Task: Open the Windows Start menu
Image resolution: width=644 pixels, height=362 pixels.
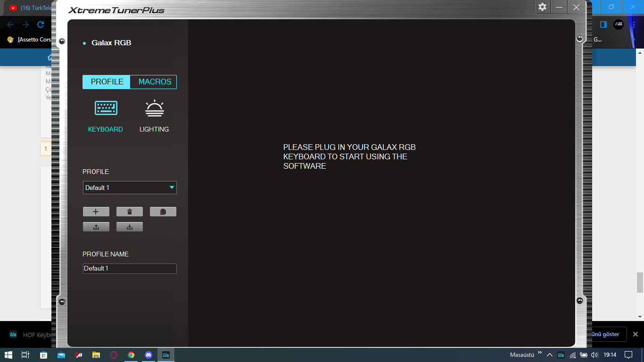Action: (8, 355)
